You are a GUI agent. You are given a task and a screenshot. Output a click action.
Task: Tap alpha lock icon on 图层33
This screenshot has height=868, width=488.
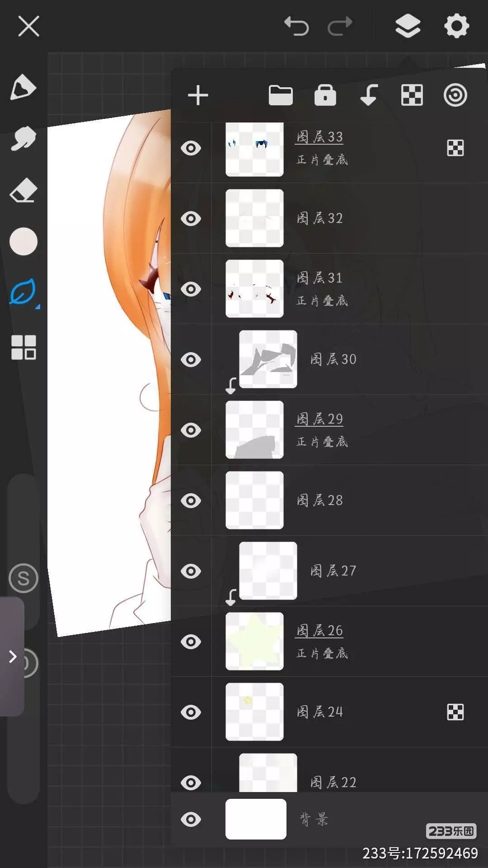click(455, 148)
